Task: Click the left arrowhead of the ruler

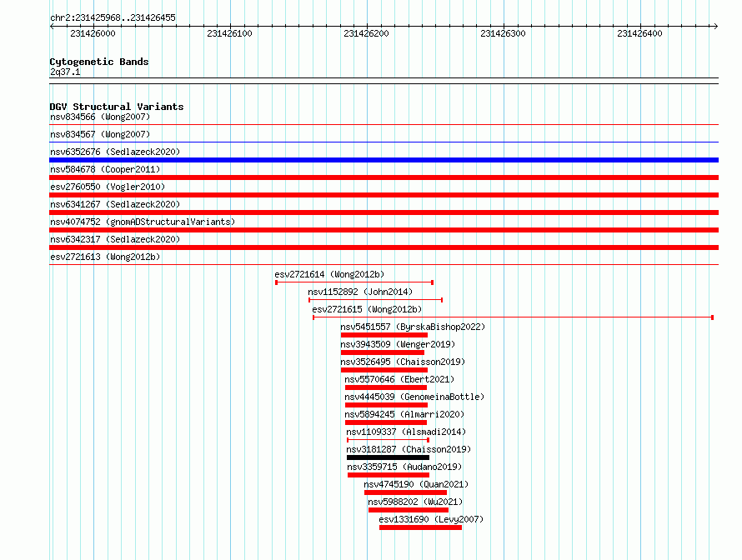Action: point(52,27)
